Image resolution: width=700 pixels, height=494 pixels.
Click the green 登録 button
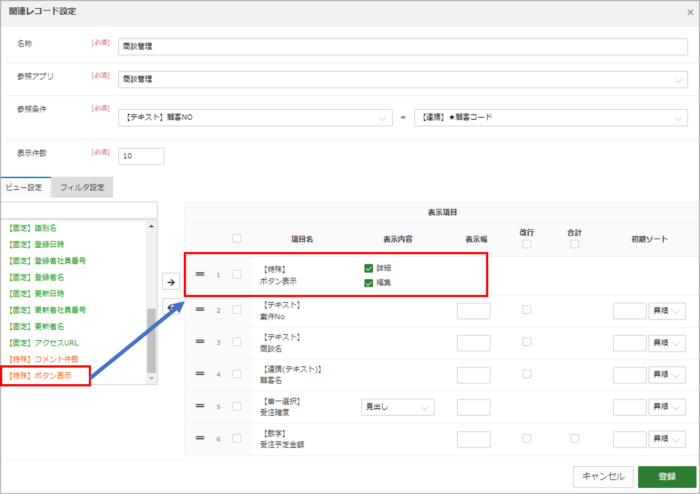coord(667,477)
